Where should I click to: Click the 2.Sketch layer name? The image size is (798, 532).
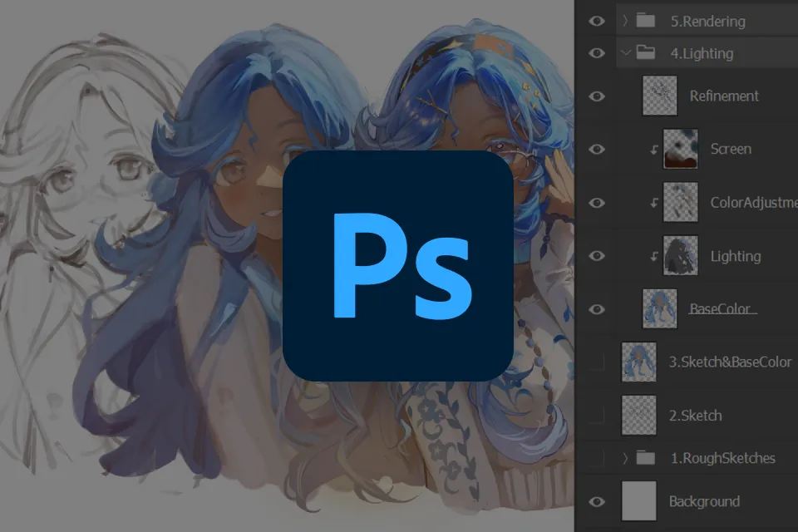(x=695, y=416)
